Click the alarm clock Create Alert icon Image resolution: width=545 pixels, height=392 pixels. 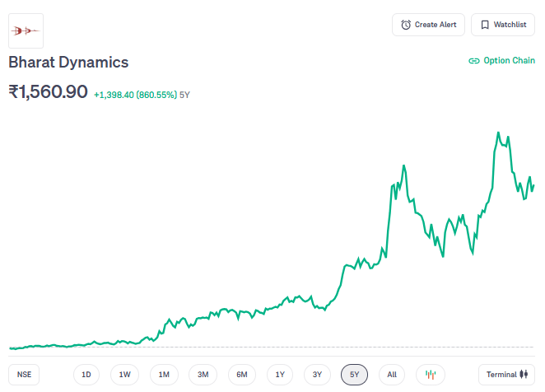(x=406, y=25)
